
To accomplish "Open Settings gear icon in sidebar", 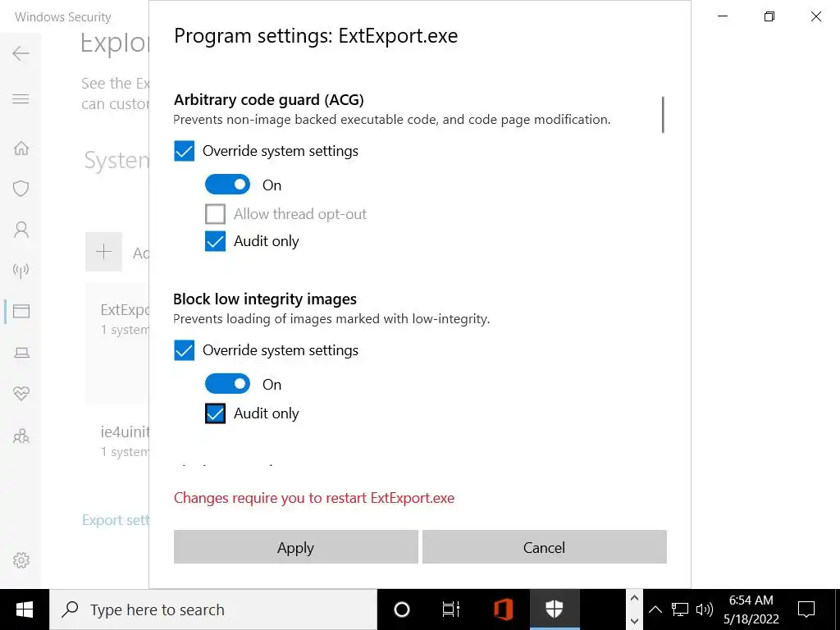I will tap(21, 560).
